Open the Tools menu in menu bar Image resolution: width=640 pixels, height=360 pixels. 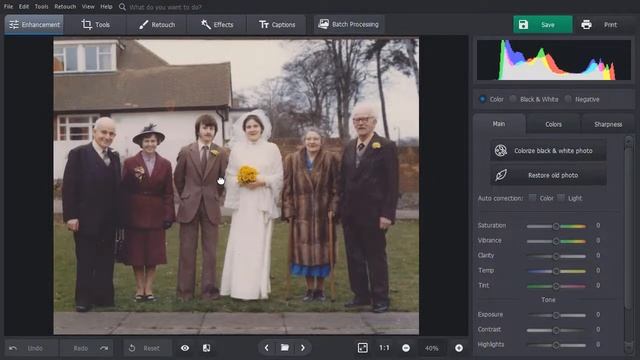41,7
